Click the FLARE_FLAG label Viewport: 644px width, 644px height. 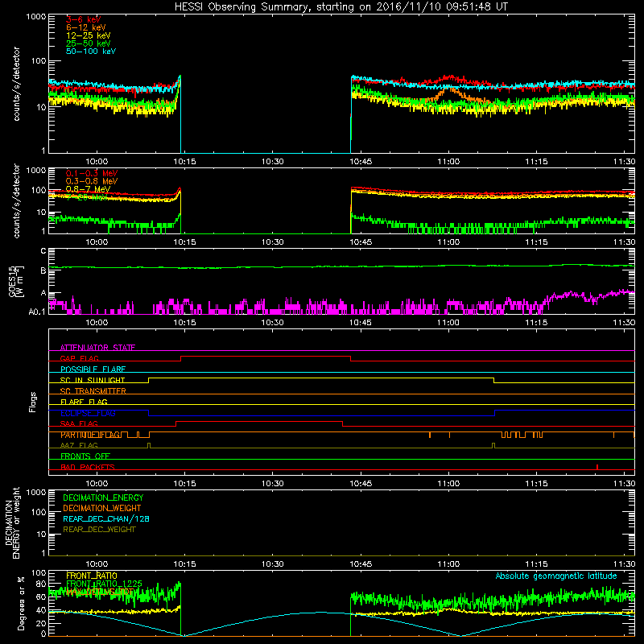(x=84, y=402)
